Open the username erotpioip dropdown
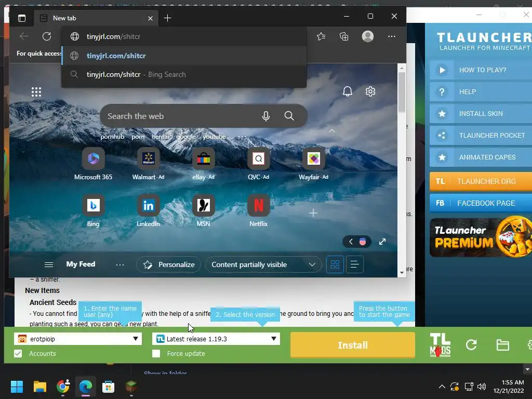The width and height of the screenshot is (532, 399). click(x=78, y=339)
